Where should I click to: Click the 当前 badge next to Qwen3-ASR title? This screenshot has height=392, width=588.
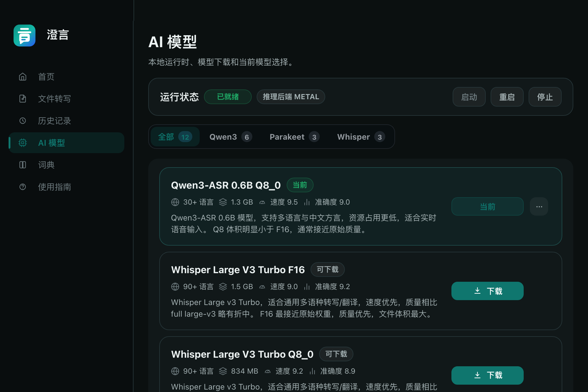(x=300, y=185)
